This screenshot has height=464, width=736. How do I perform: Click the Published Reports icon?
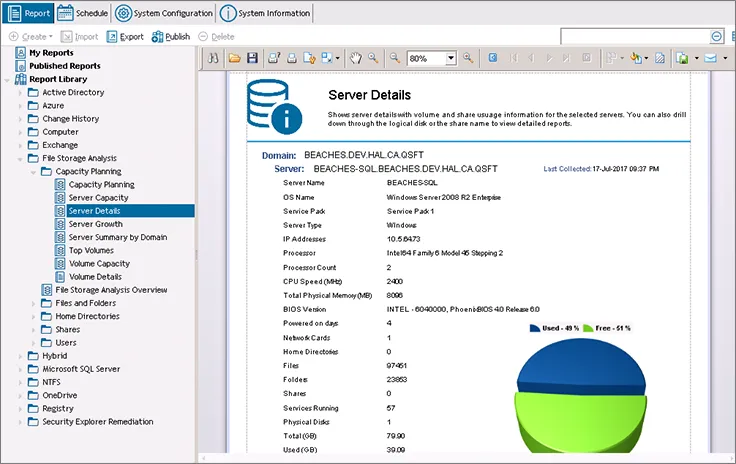tap(21, 66)
